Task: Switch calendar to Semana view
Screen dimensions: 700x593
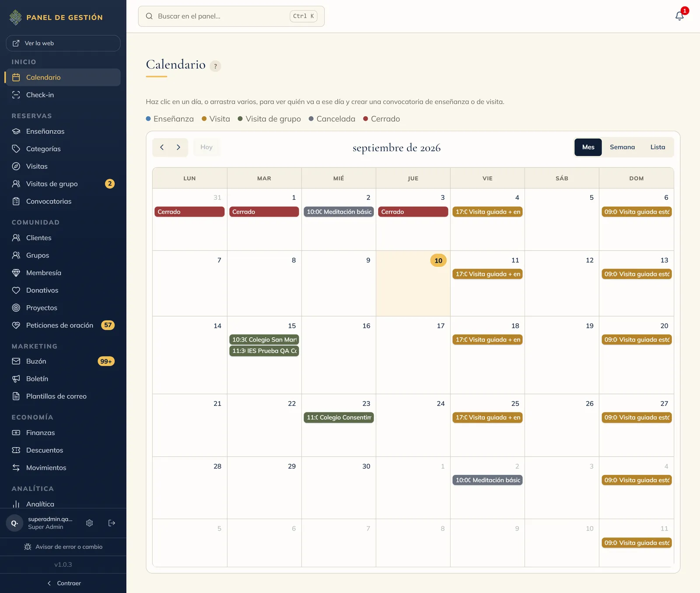Action: click(622, 147)
